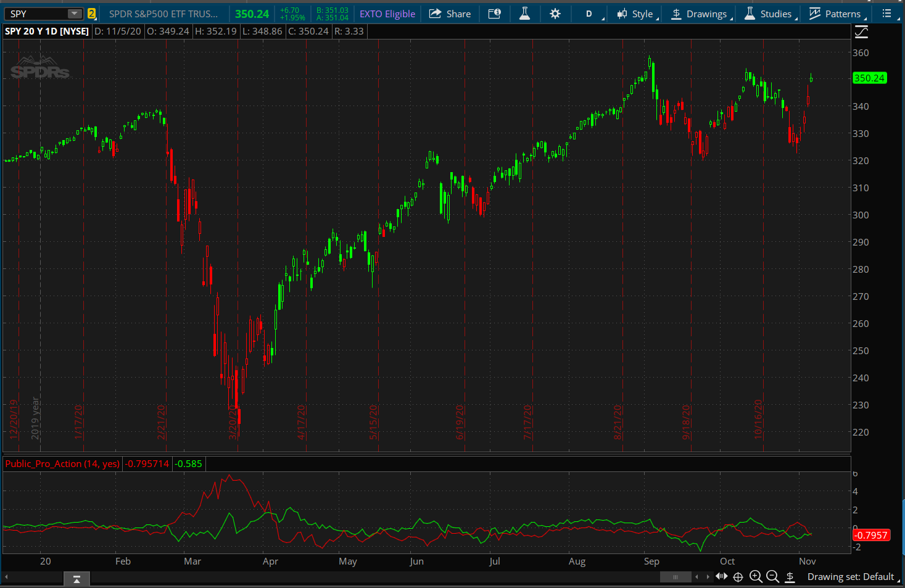Click the -0.795714 red study value
The image size is (905, 588).
click(x=147, y=464)
